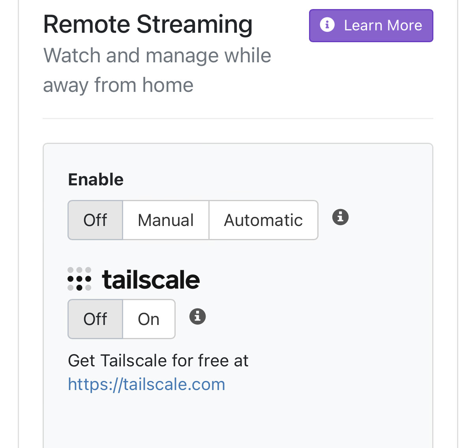Click the 'Watch and manage while' subtitle text

[x=157, y=55]
